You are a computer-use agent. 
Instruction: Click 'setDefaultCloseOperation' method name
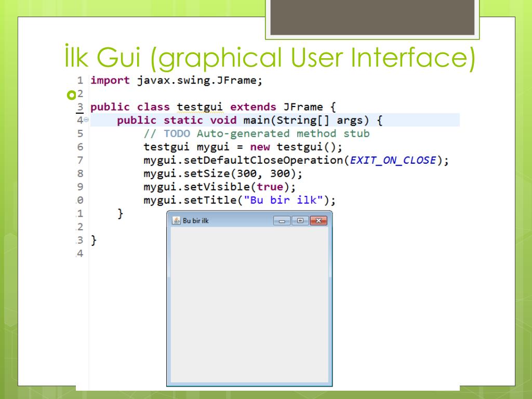tap(263, 160)
